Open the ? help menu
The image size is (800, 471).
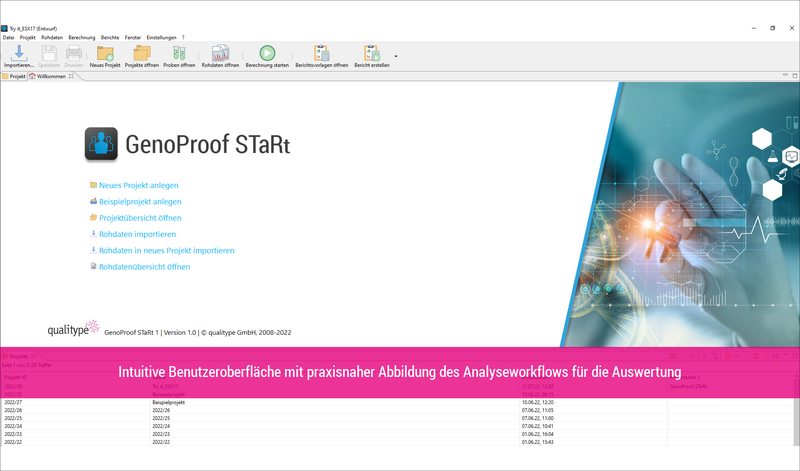coord(183,37)
